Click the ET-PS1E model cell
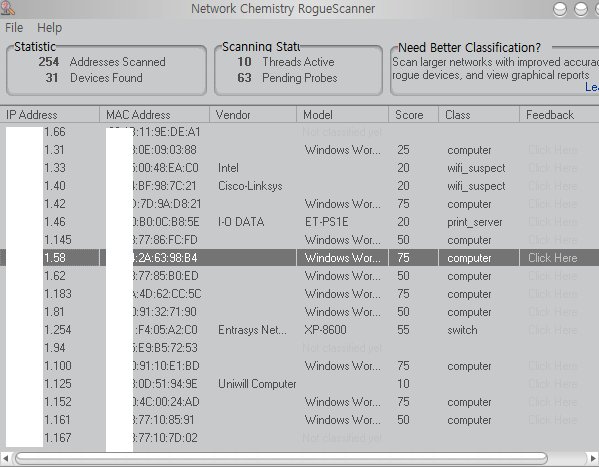The image size is (599, 467). point(326,222)
